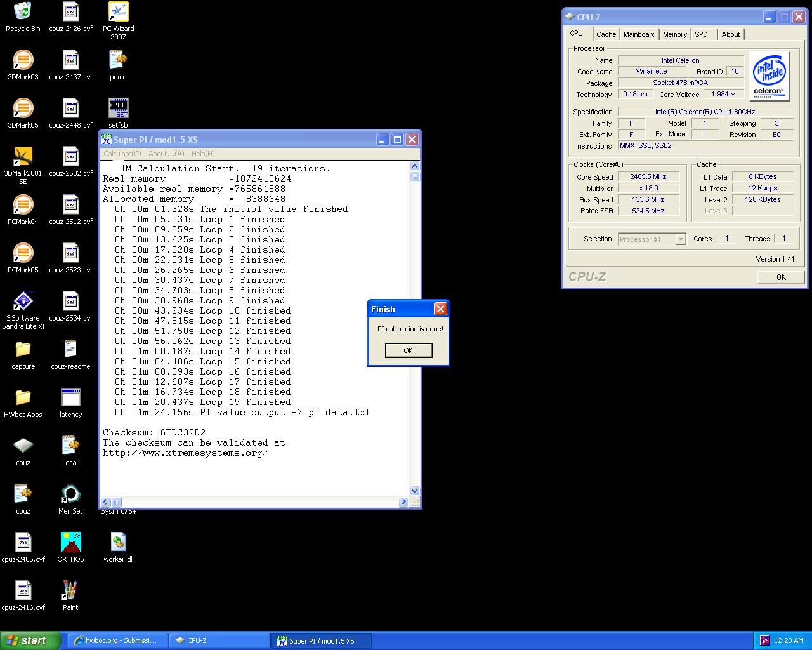Open the 3DMark2001 SE shortcut

(23, 166)
